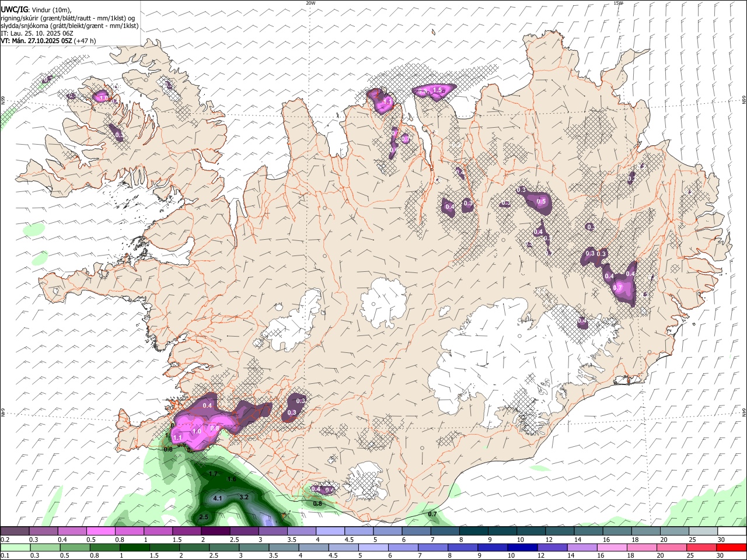747x560 pixels.
Task: Select the bright red rain legend swatch above 30
Action: tap(732, 548)
